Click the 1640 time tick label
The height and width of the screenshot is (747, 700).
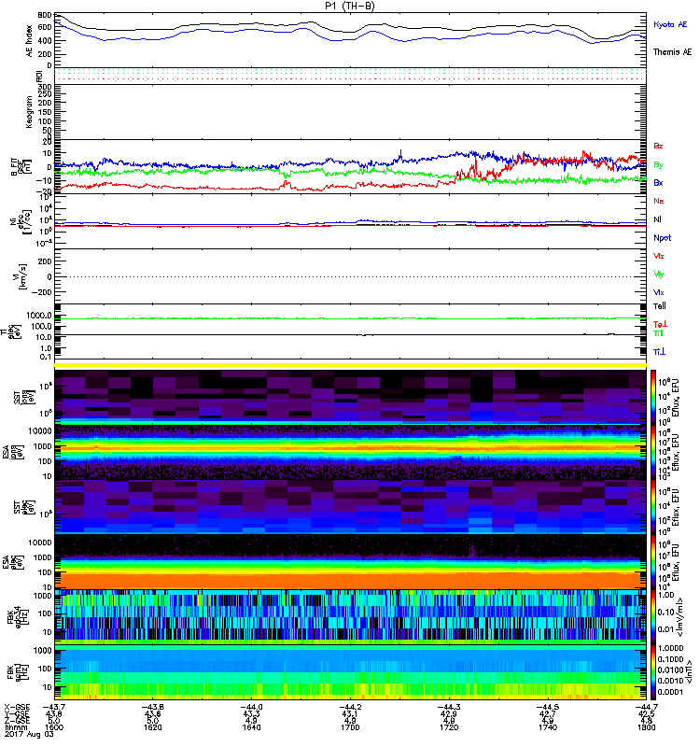(251, 727)
